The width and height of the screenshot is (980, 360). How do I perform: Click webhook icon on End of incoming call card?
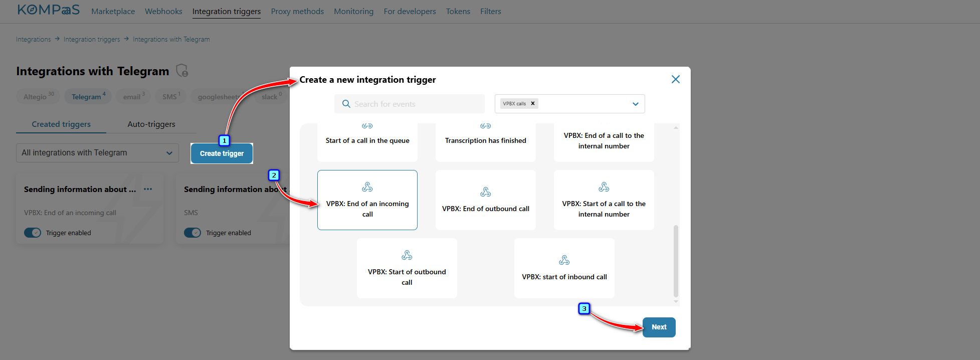(x=367, y=187)
